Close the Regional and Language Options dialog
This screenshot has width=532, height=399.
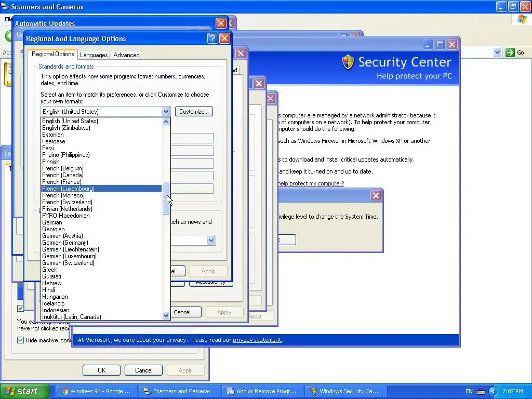coord(224,38)
